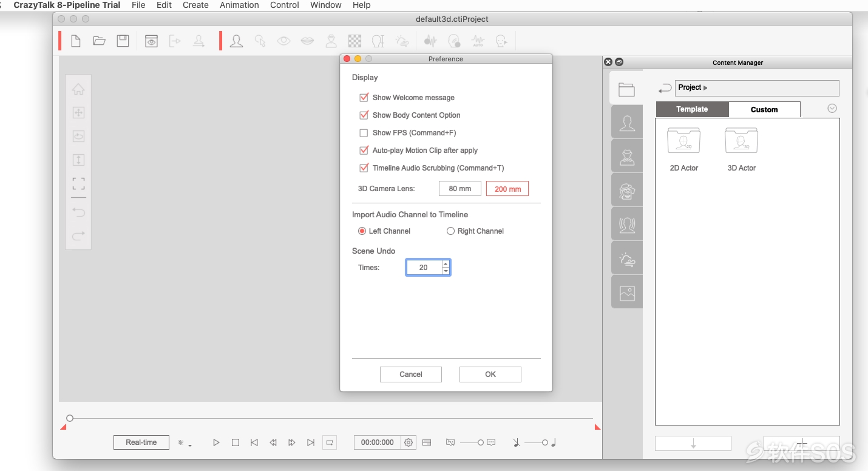Click the timeline playhead scrubber
Viewport: 868px width, 471px height.
coord(70,418)
